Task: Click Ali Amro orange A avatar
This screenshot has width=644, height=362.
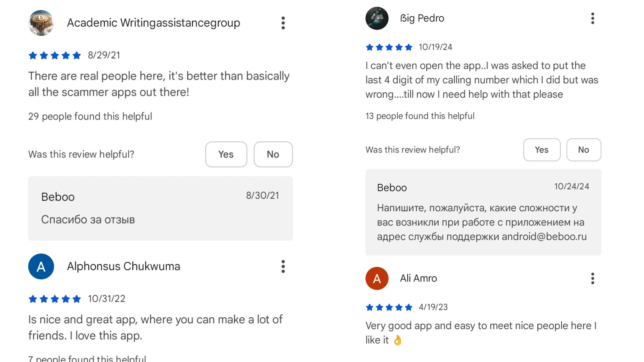Action: [377, 278]
